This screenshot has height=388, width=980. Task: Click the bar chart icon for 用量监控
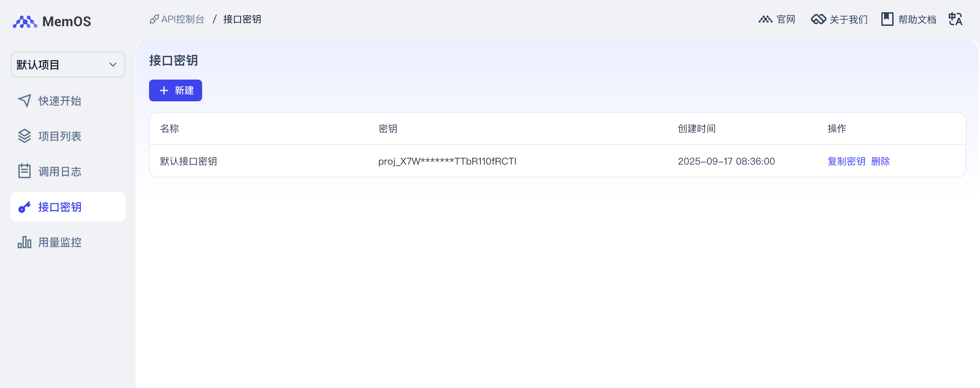(x=24, y=242)
